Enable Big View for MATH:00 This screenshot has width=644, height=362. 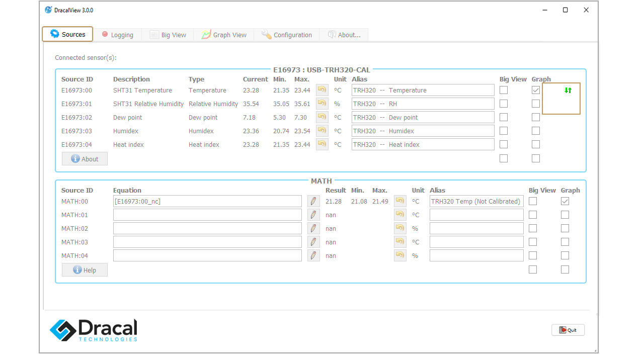pos(533,201)
